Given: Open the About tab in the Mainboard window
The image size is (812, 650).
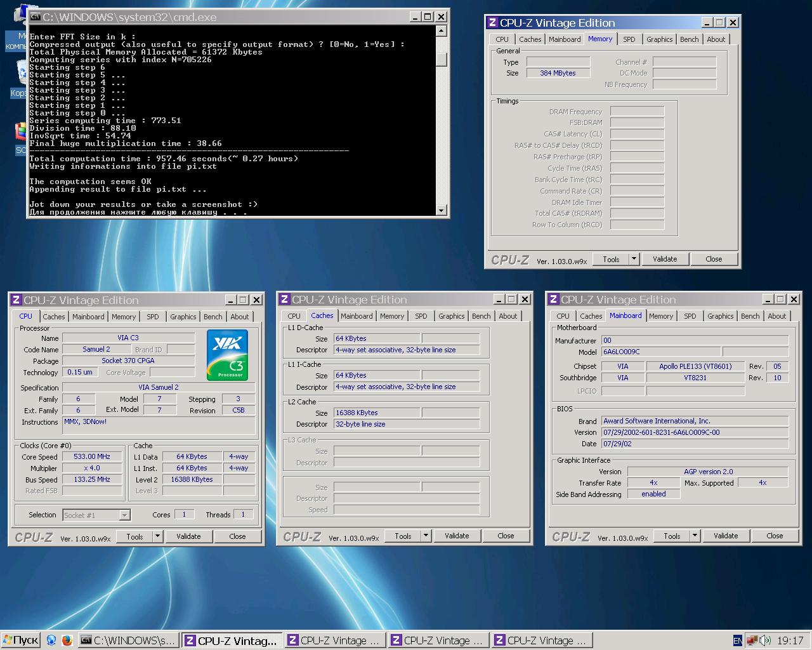Looking at the screenshot, I should pyautogui.click(x=777, y=316).
